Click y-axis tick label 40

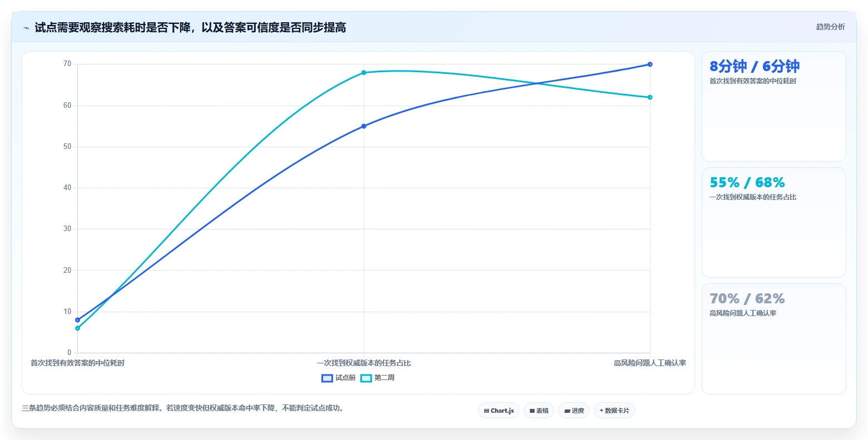click(x=67, y=188)
